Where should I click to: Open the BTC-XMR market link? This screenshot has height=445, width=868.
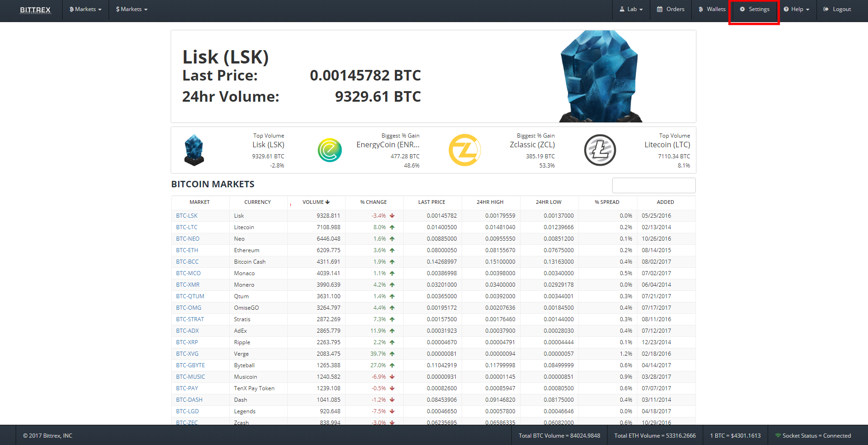click(x=188, y=285)
